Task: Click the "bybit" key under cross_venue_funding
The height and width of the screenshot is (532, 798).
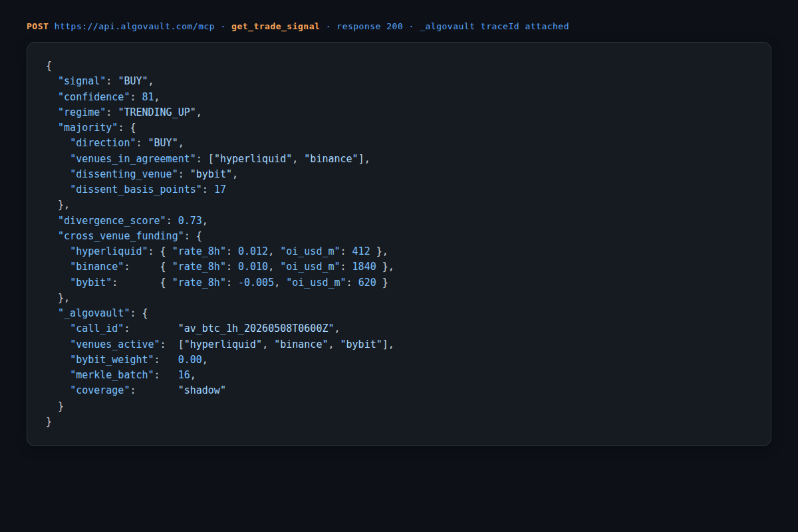Action: pyautogui.click(x=92, y=282)
